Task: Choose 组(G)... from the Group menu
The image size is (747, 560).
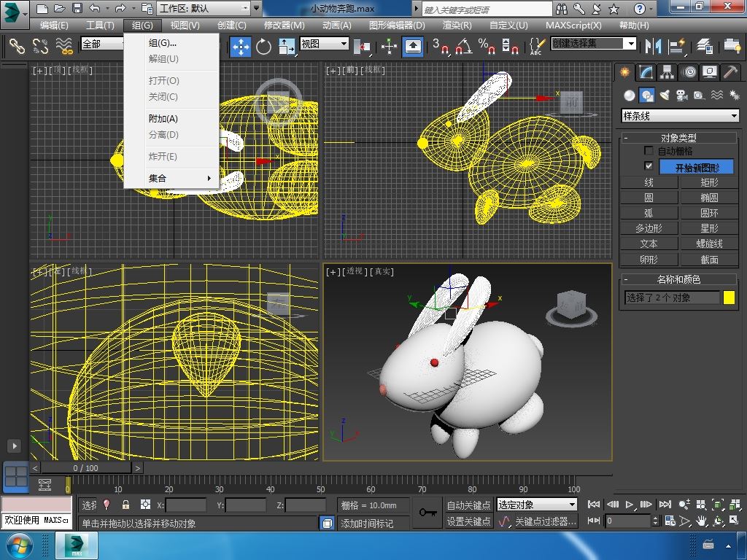Action: pos(171,42)
